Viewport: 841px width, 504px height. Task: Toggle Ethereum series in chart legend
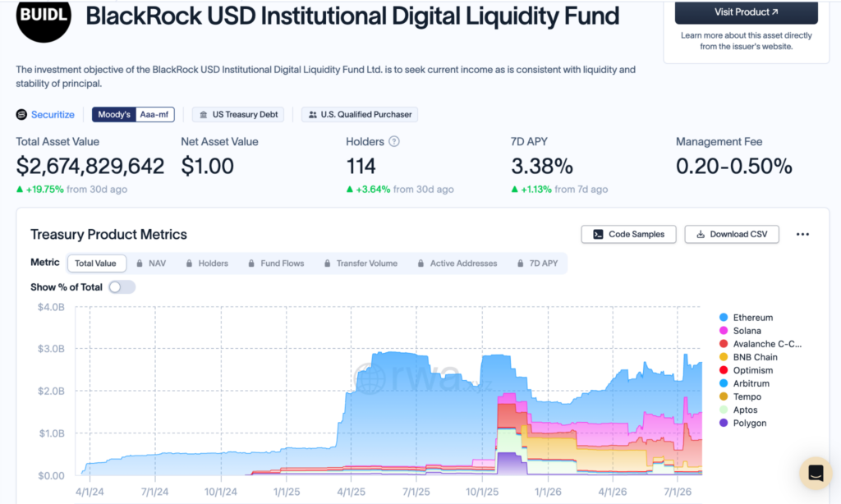click(746, 318)
